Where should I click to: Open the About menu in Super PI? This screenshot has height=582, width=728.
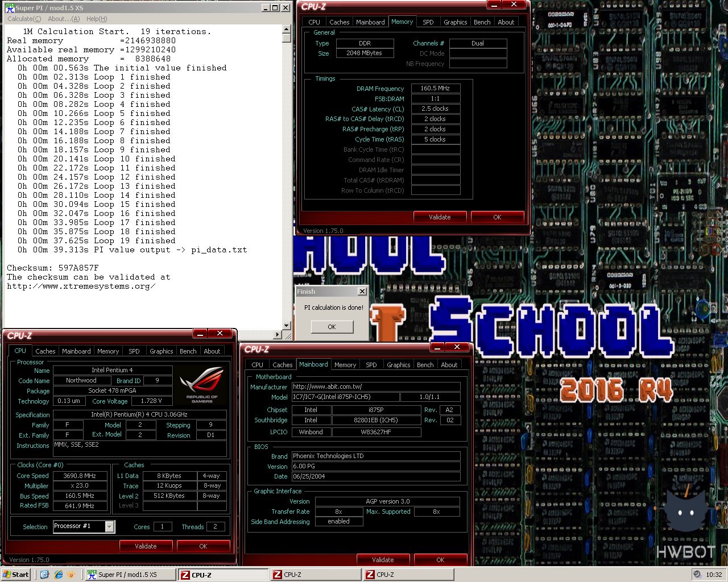coord(64,19)
